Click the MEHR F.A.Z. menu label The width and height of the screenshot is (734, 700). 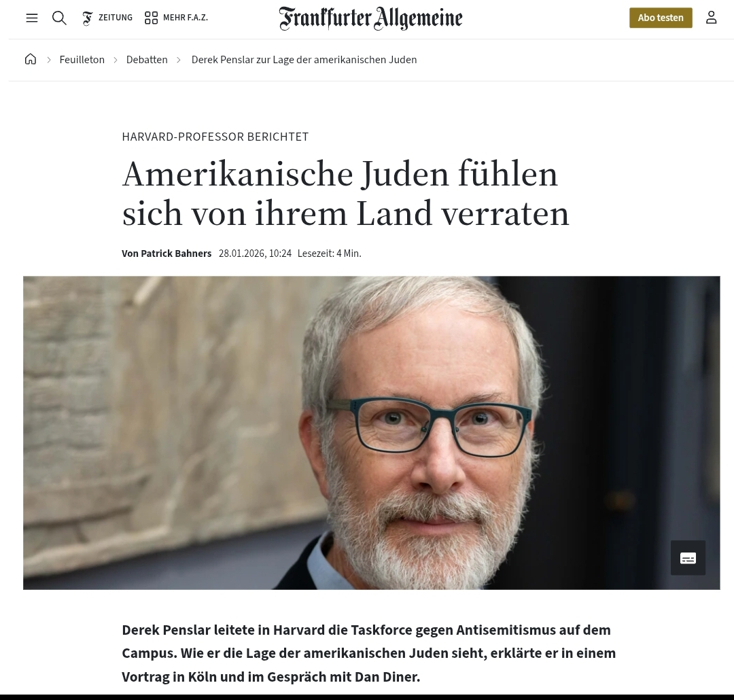click(186, 18)
